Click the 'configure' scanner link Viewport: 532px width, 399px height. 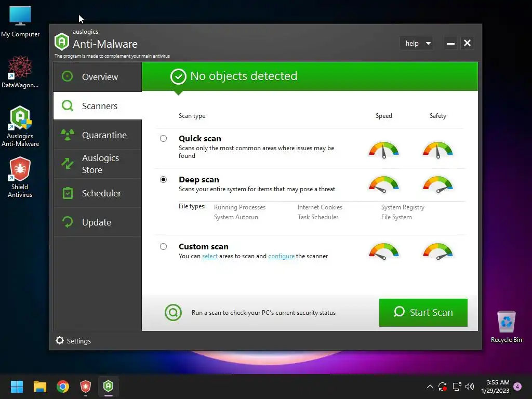tap(281, 256)
